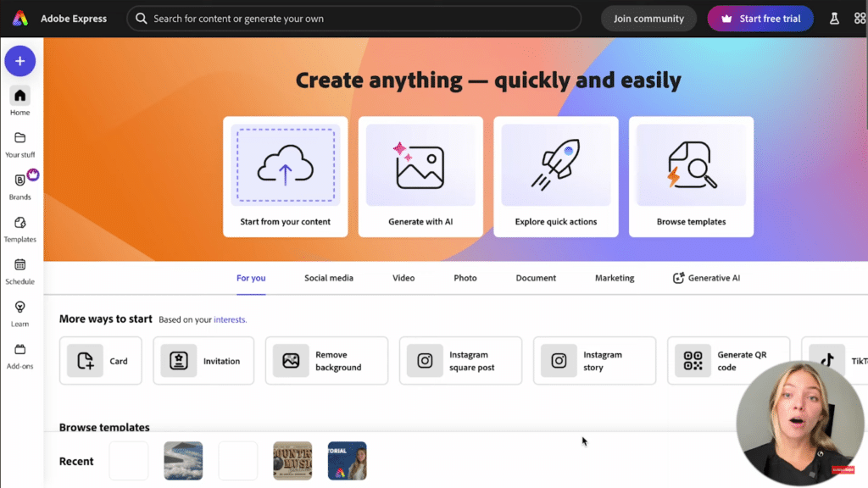Select the For you tab

251,278
